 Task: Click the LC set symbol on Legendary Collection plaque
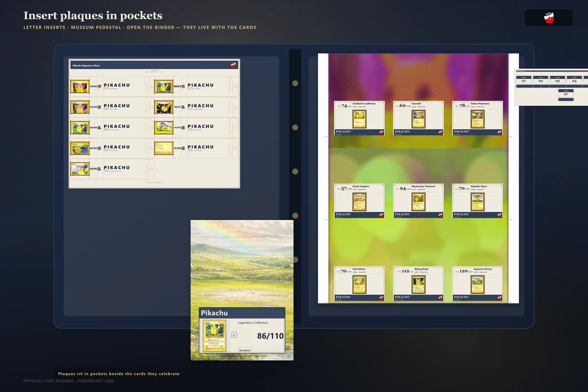tap(234, 335)
